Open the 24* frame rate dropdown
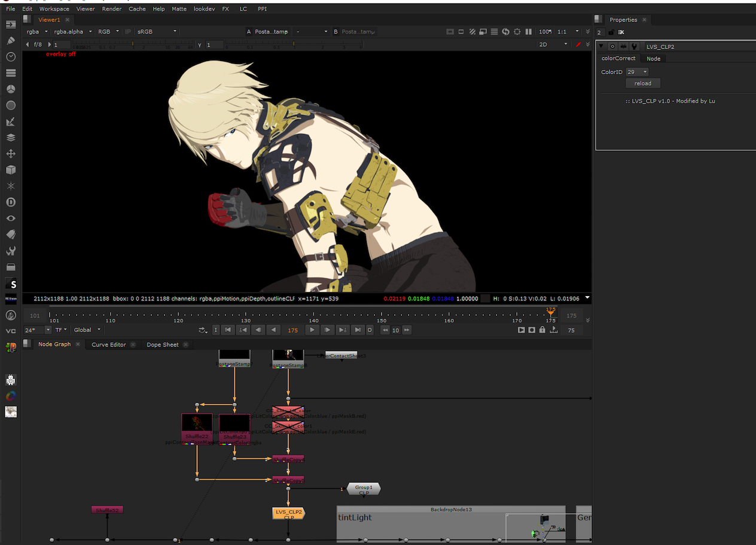The image size is (756, 545). (x=38, y=330)
